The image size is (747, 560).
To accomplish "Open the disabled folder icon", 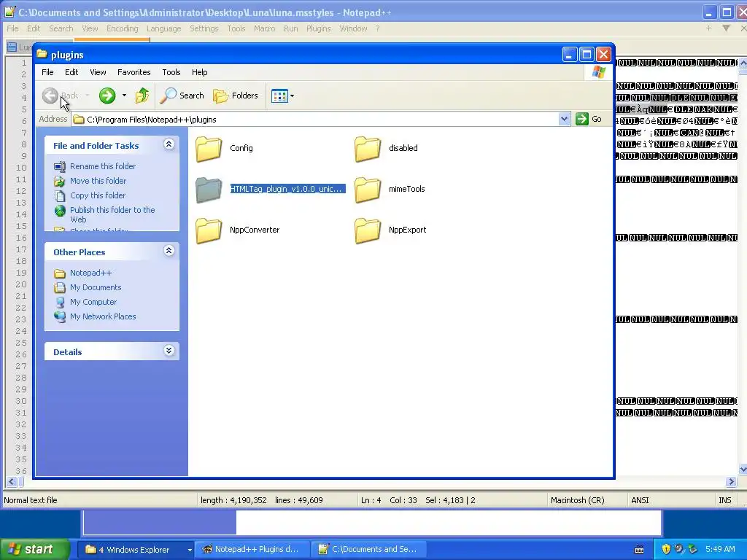I will [368, 149].
